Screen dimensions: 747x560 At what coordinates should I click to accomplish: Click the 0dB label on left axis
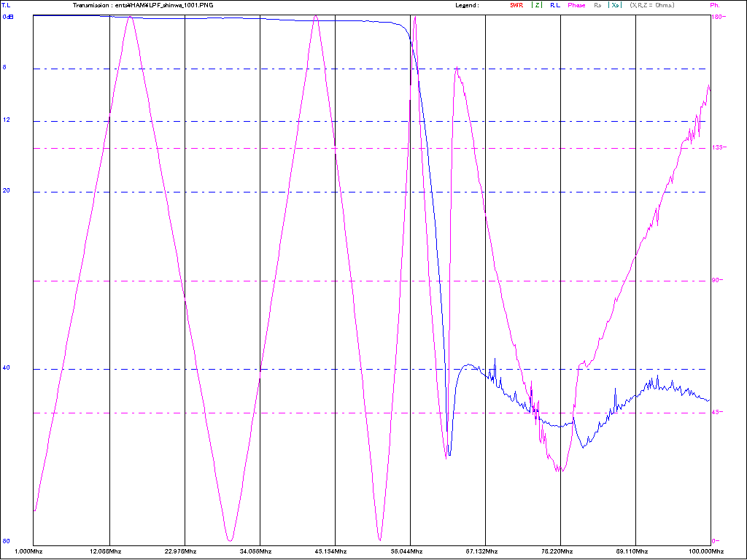pyautogui.click(x=9, y=16)
